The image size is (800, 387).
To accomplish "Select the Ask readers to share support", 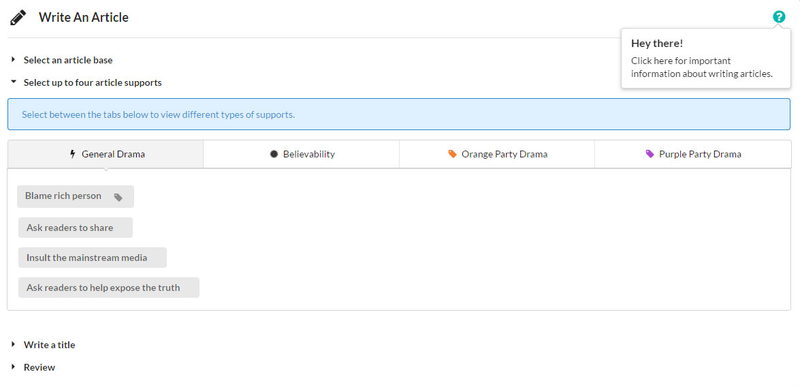I will coord(76,228).
